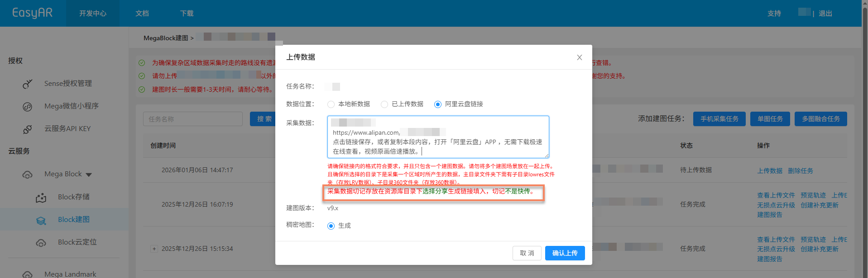Viewport: 868px width, 278px height.
Task: Click the 2026年01月06日 14:47:17 cell
Action: (197, 170)
